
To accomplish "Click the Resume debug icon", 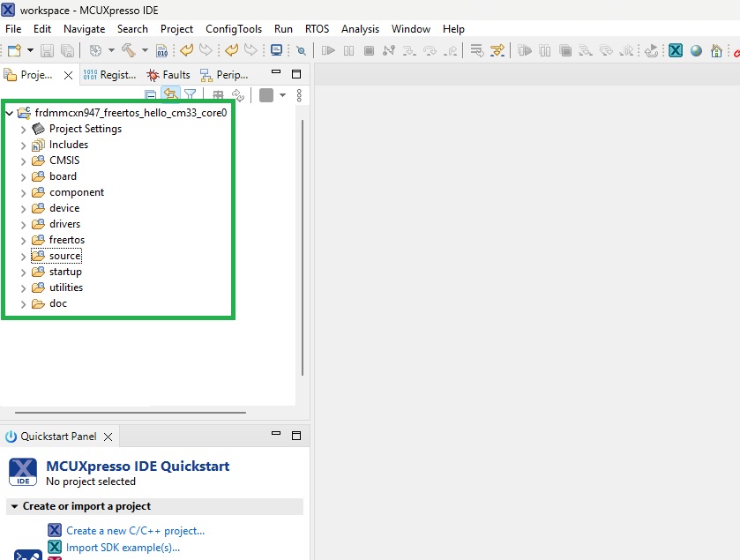I will (x=327, y=50).
